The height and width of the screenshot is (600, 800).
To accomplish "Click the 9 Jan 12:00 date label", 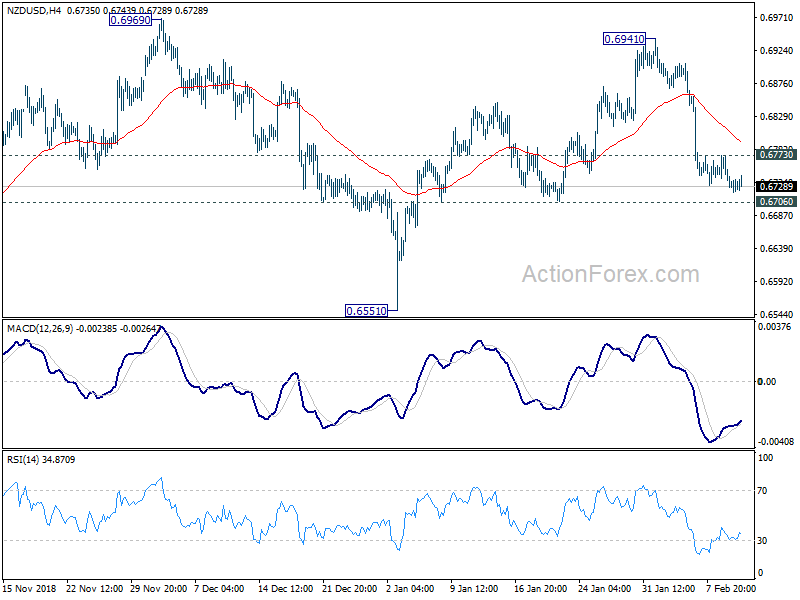I will 474,589.
